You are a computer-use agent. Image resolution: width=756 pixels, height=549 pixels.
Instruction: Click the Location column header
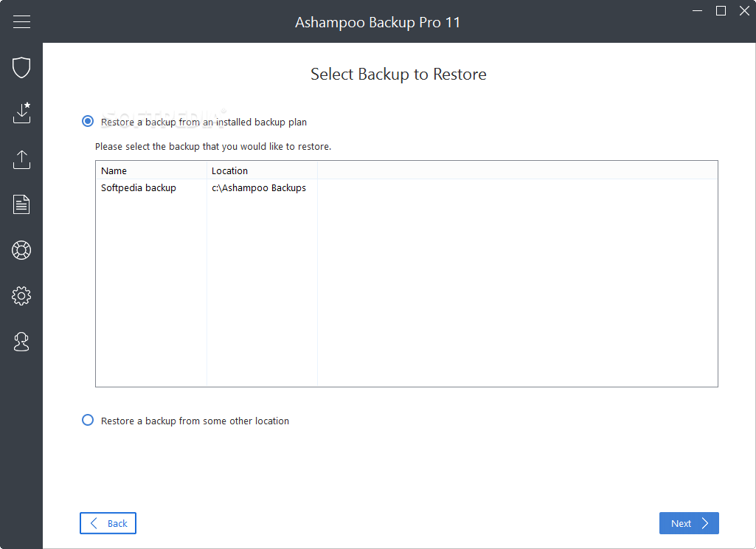(263, 170)
